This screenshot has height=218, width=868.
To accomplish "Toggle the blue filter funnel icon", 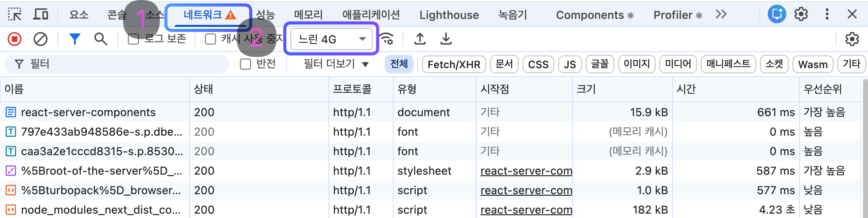I will [x=75, y=39].
